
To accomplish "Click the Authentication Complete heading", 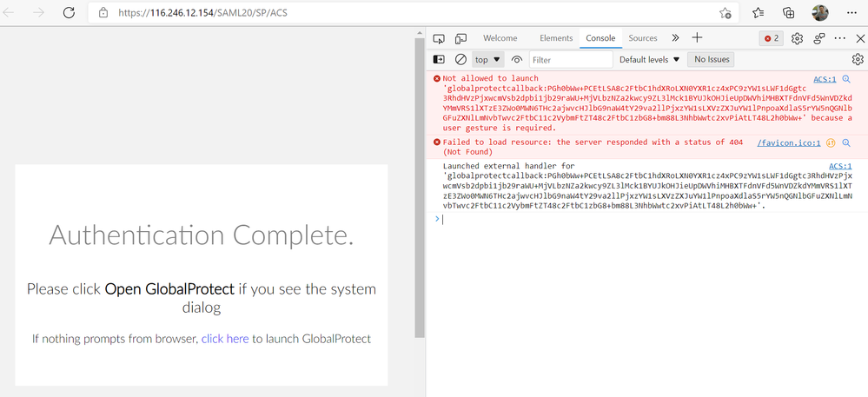I will click(201, 235).
